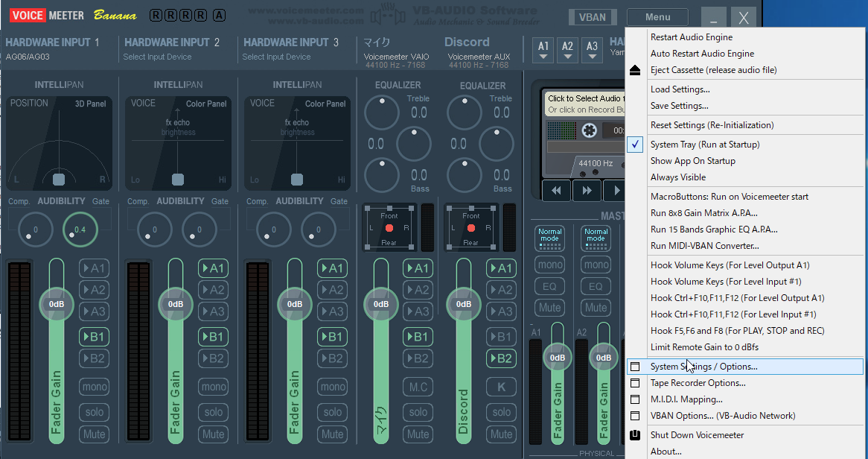868x459 pixels.
Task: Click the red dot in Discord Front/Rear panner
Action: pyautogui.click(x=471, y=228)
